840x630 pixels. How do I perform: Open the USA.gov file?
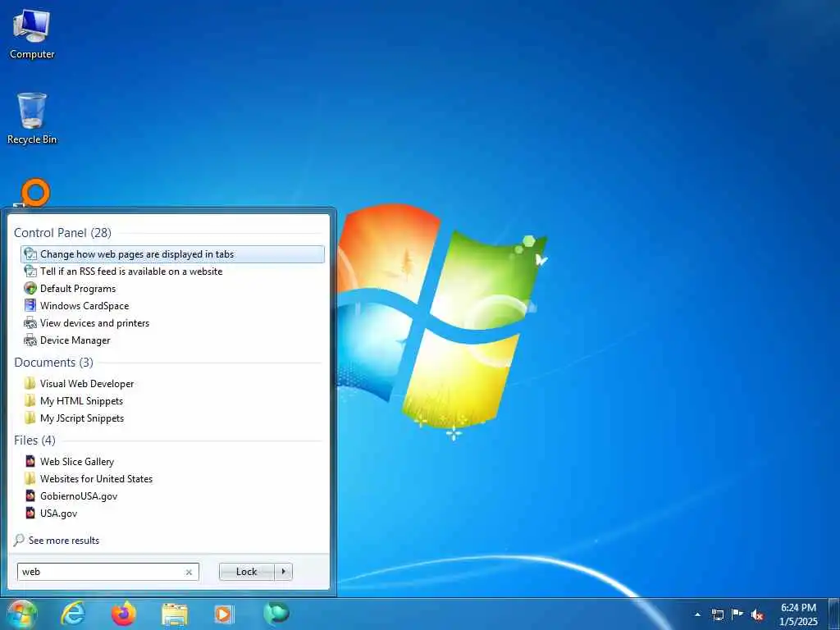click(172, 513)
